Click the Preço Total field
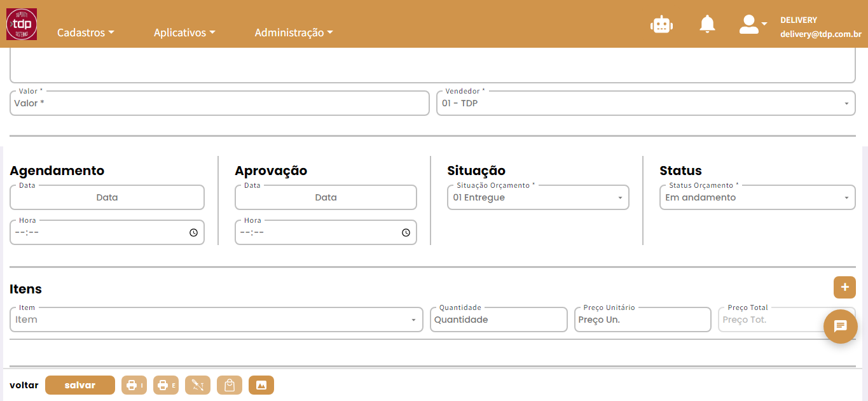Image resolution: width=868 pixels, height=401 pixels. (x=787, y=320)
